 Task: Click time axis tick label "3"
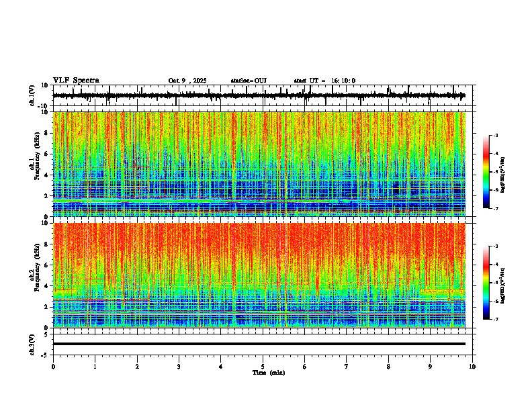pos(179,367)
